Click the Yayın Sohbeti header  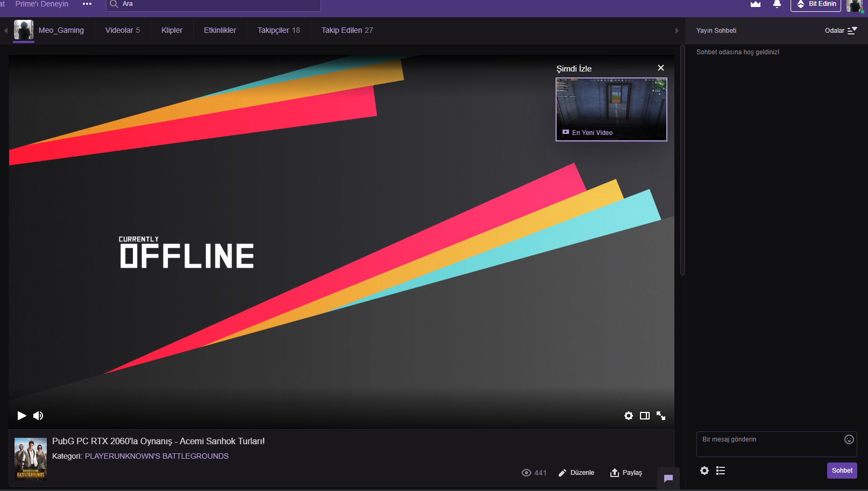click(x=716, y=31)
